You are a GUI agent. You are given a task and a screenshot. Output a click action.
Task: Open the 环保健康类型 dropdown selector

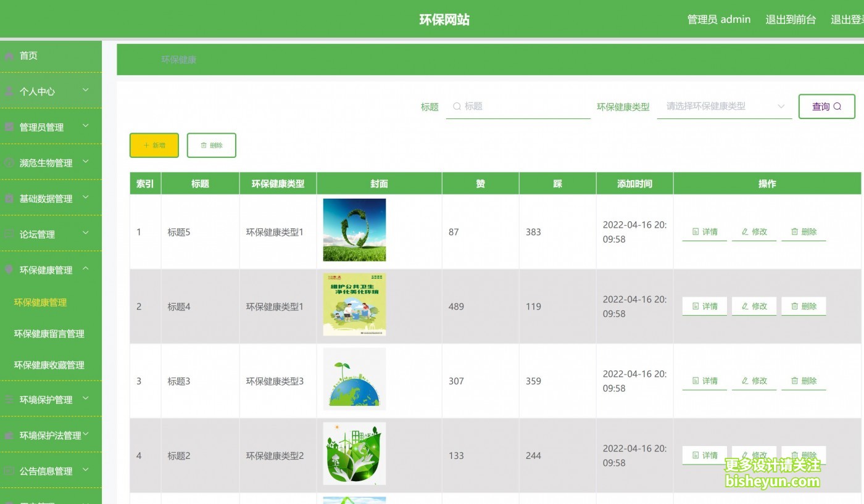(x=724, y=106)
